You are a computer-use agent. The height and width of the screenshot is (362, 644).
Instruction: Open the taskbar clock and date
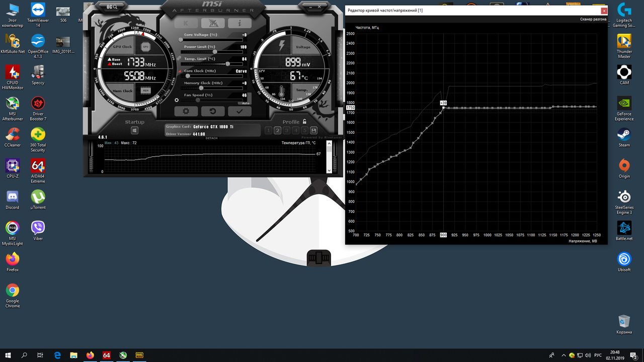click(x=615, y=355)
